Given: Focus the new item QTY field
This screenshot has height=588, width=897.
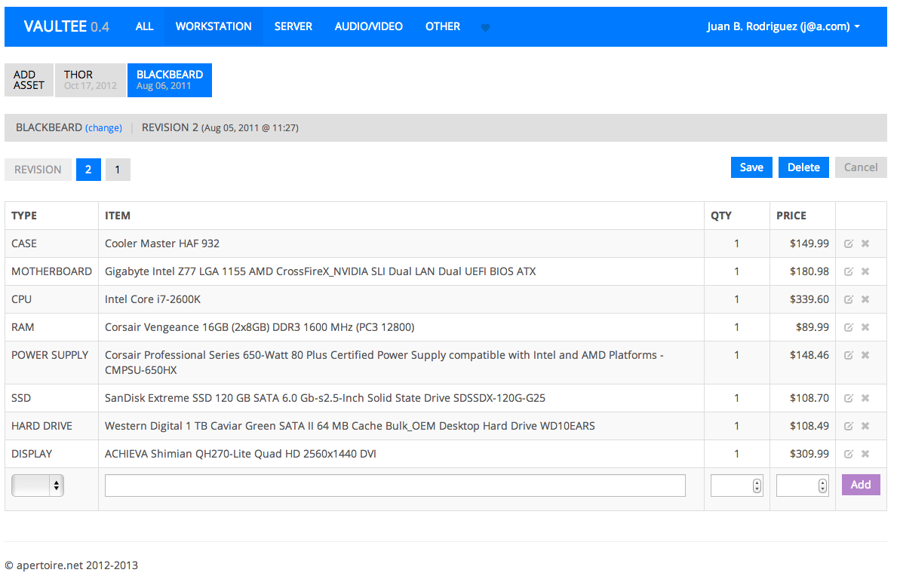Looking at the screenshot, I should (x=736, y=485).
